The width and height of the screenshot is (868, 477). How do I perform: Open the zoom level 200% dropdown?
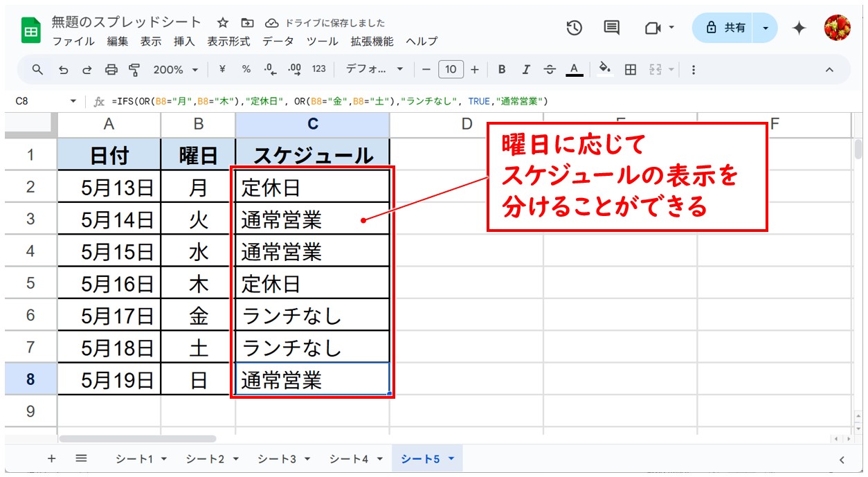[x=175, y=69]
